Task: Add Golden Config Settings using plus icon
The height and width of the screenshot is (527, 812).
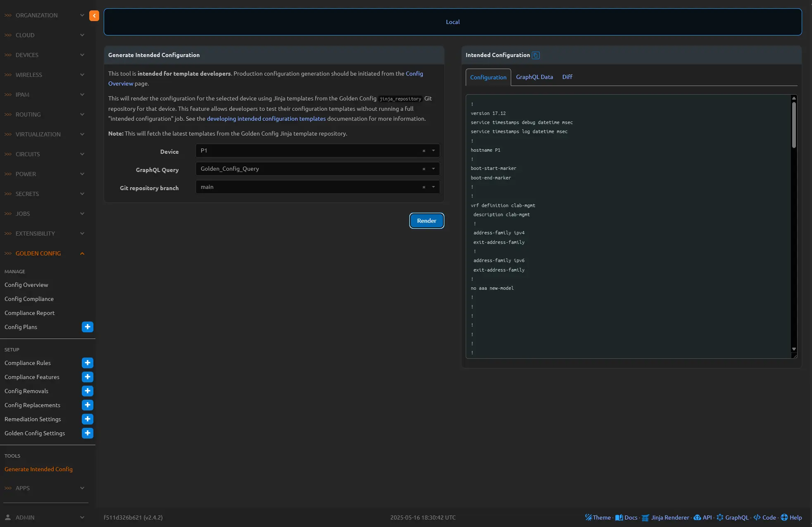Action: click(88, 433)
